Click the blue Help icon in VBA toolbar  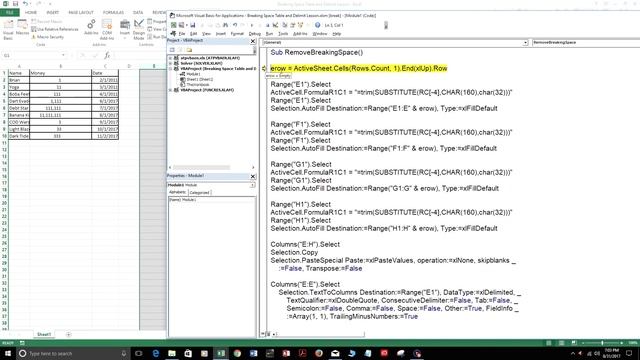point(317,25)
